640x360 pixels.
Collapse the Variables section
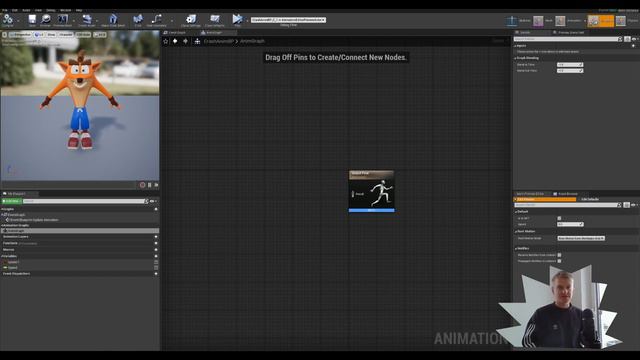2,256
